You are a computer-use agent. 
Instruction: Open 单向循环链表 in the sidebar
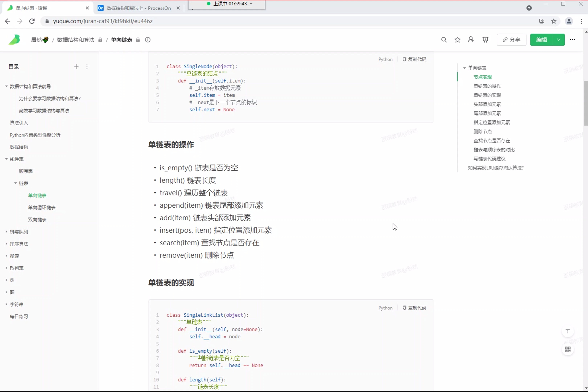(42, 207)
